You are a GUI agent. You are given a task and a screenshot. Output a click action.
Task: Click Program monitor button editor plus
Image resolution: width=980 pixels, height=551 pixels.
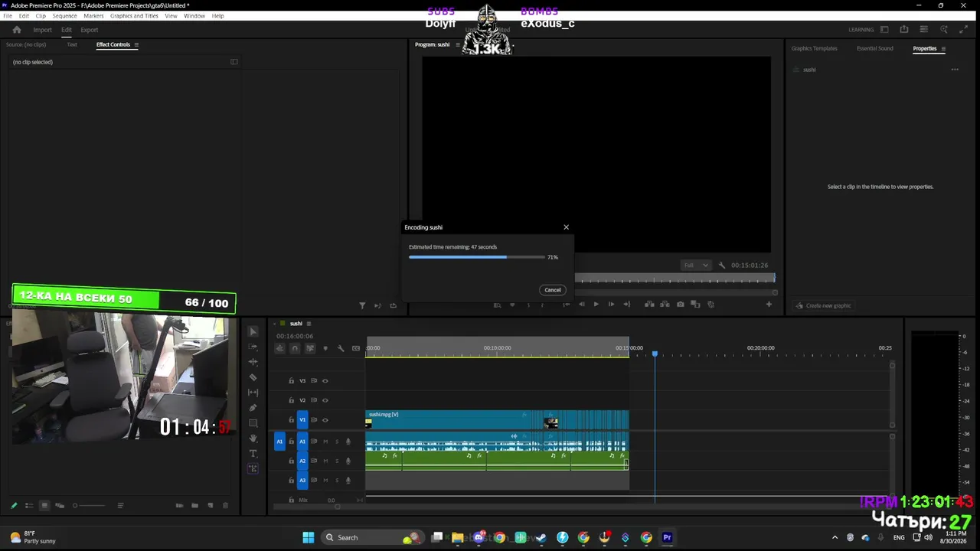pyautogui.click(x=769, y=305)
